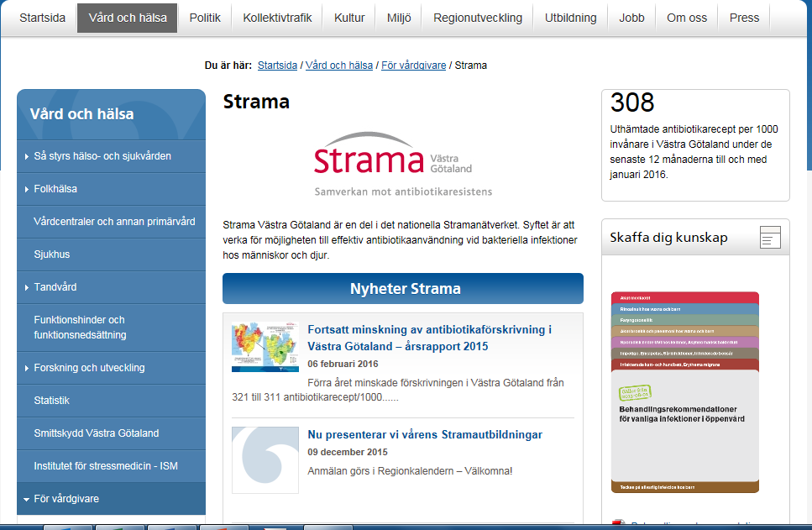Click the document icon in Skaffa dig kunskap
Image resolution: width=812 pixels, height=530 pixels.
point(770,238)
